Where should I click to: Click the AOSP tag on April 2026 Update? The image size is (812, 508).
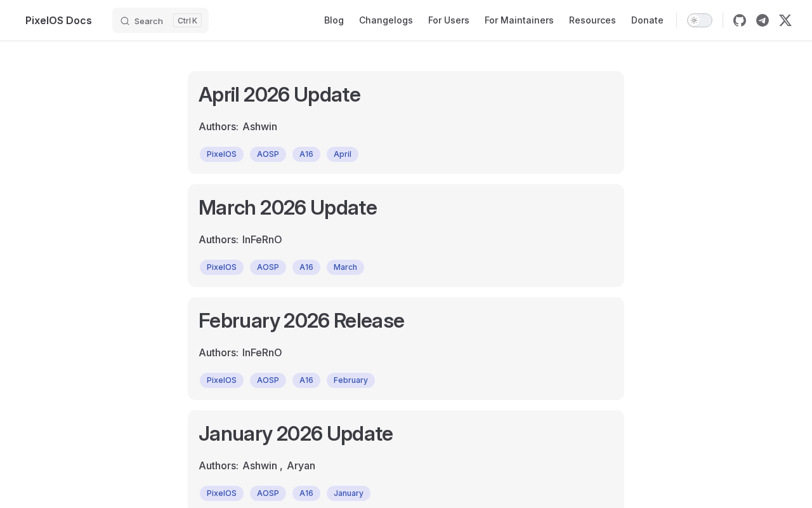click(268, 154)
